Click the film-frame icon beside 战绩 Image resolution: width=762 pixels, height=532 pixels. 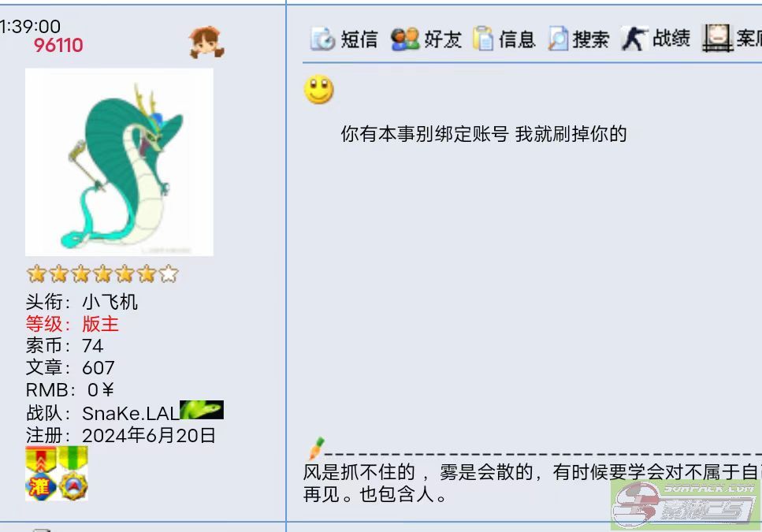(717, 39)
